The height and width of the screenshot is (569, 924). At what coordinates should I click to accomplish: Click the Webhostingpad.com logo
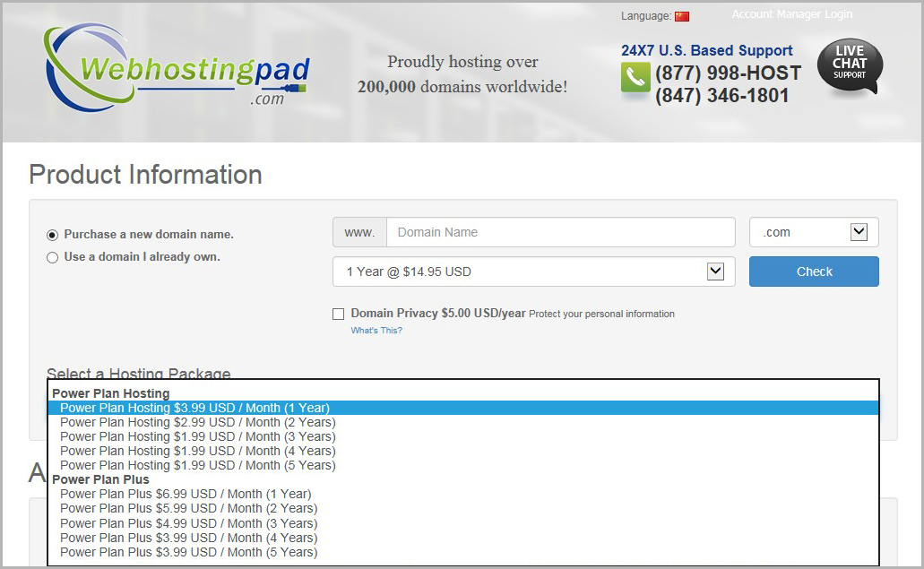click(x=177, y=67)
